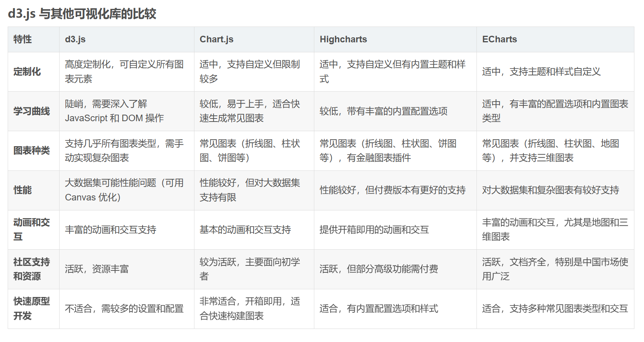Screen dimensions: 644x342
Task: Select the cell mentioning '并支持三维图表'
Action: [555, 150]
